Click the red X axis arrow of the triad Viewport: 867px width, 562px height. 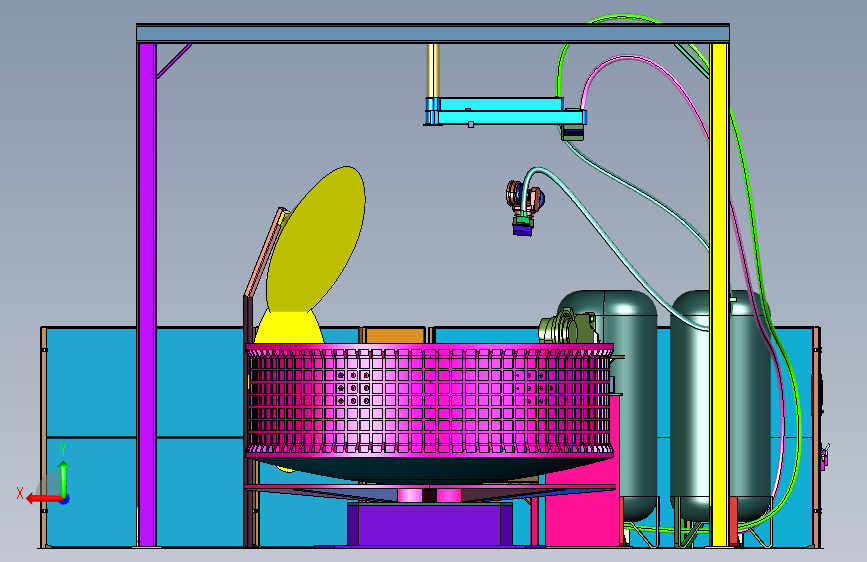click(44, 499)
